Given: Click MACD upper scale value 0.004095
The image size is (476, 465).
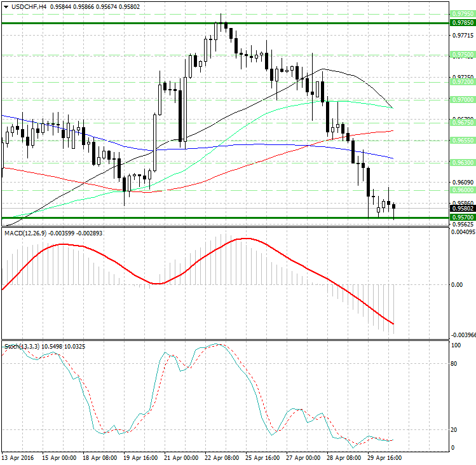Looking at the screenshot, I should pyautogui.click(x=463, y=232).
